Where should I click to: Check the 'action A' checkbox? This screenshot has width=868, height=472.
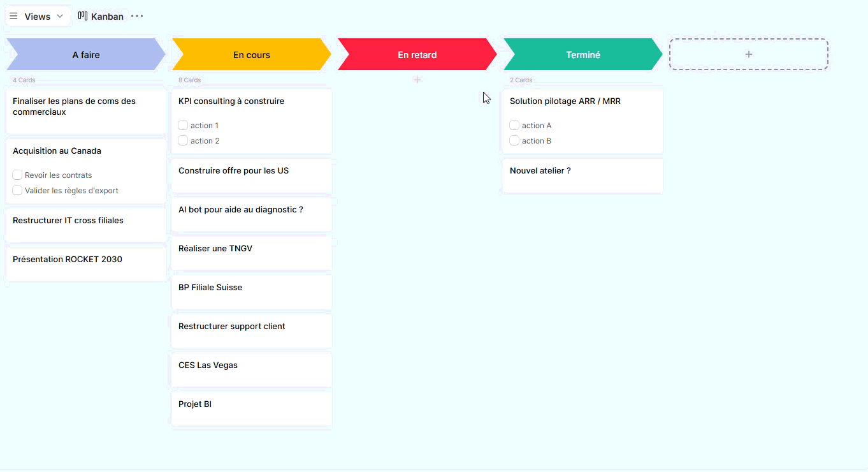tap(514, 125)
